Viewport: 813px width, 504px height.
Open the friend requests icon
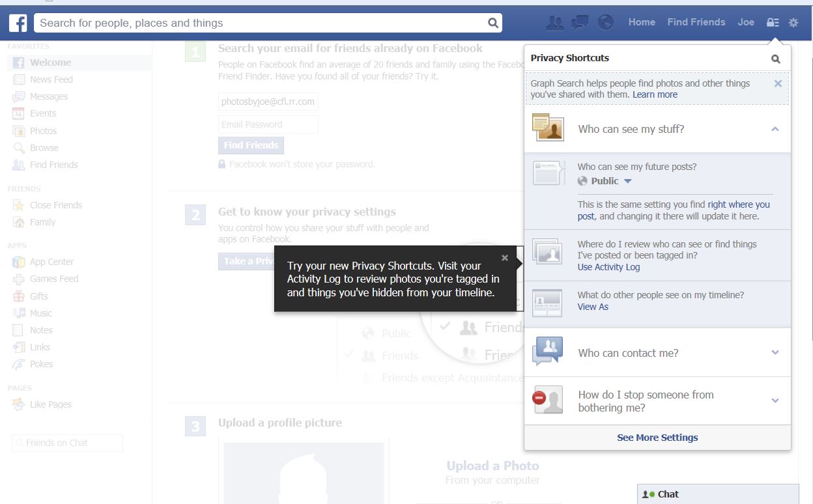[555, 23]
